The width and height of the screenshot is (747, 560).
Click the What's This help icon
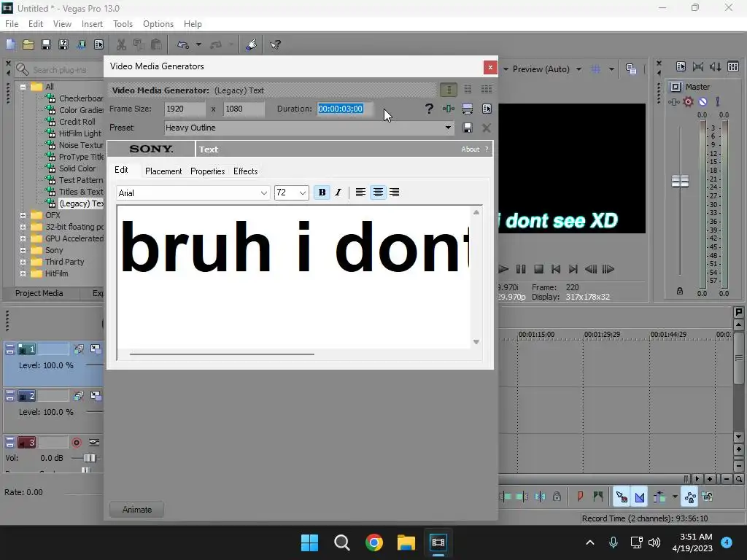pyautogui.click(x=275, y=44)
